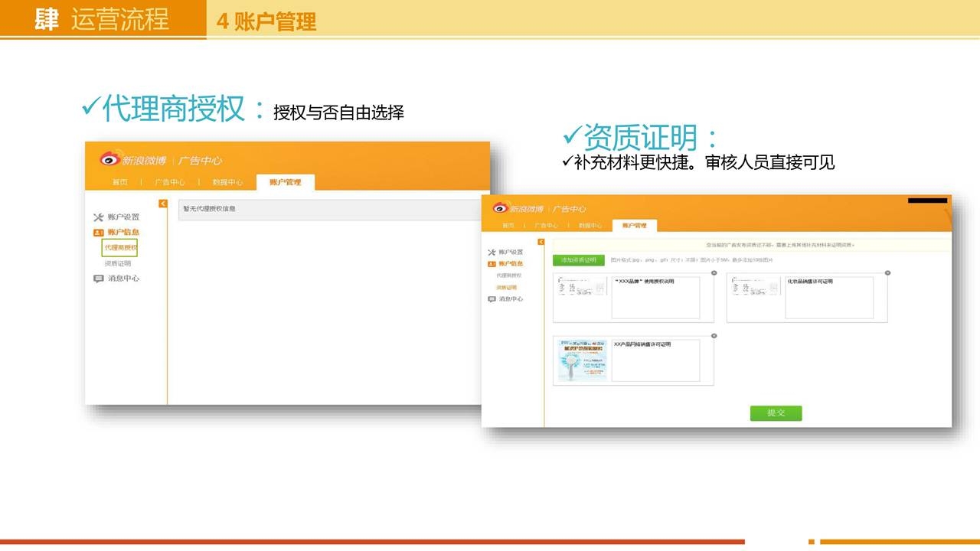Open the highlighted 代理商授权 link in left sidebar
Image resolution: width=980 pixels, height=551 pixels.
(120, 248)
